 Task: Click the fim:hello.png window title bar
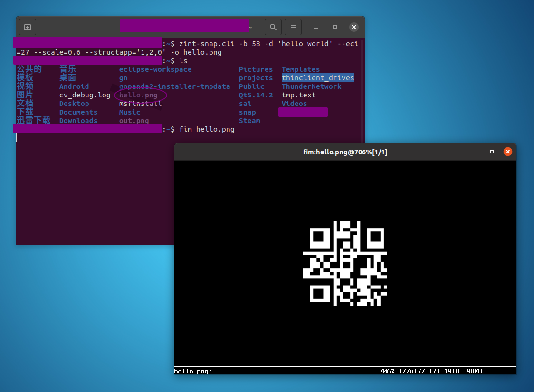pyautogui.click(x=345, y=152)
